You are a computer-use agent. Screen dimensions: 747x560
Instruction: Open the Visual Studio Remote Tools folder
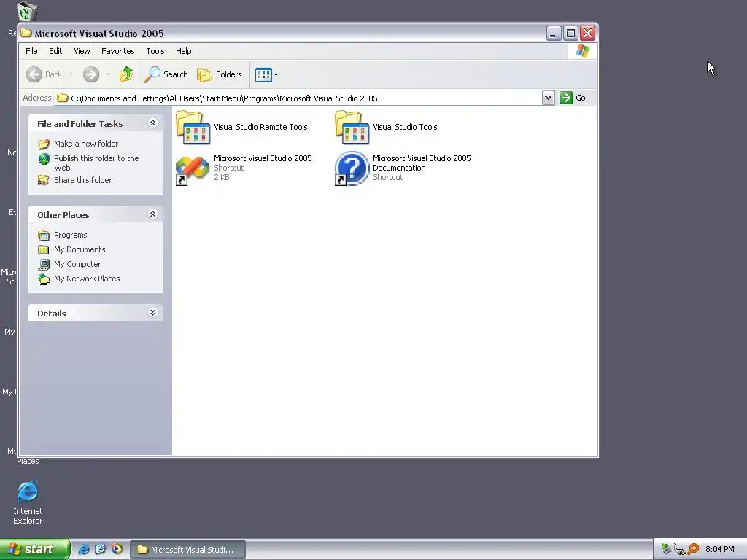click(x=193, y=127)
